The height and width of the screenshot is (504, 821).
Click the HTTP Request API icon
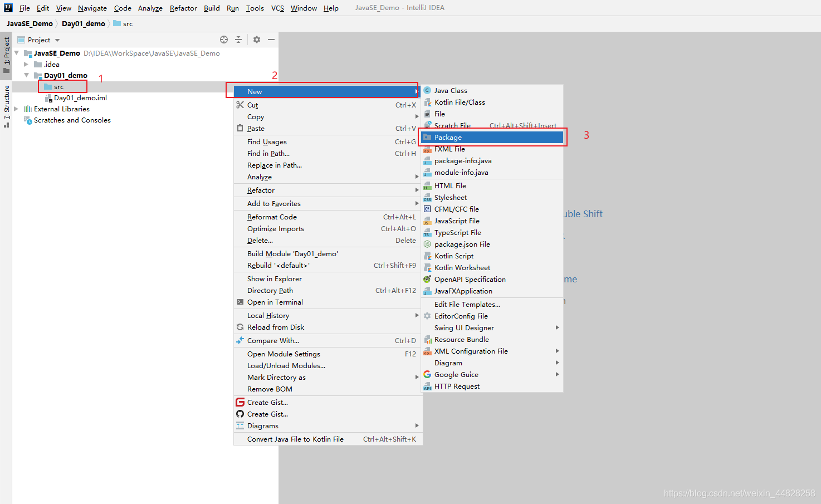pyautogui.click(x=427, y=386)
